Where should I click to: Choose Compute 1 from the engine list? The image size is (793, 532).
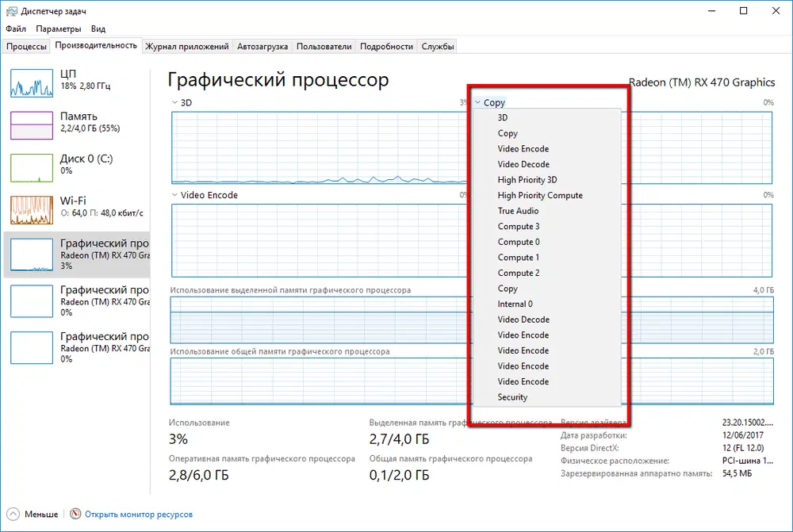pos(547,258)
